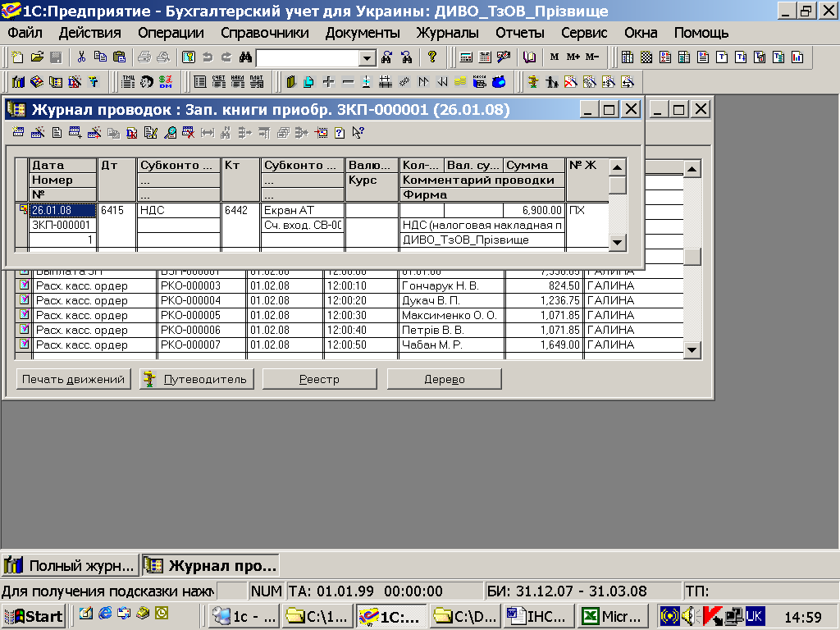Click the Windows Start button

pos(33,616)
